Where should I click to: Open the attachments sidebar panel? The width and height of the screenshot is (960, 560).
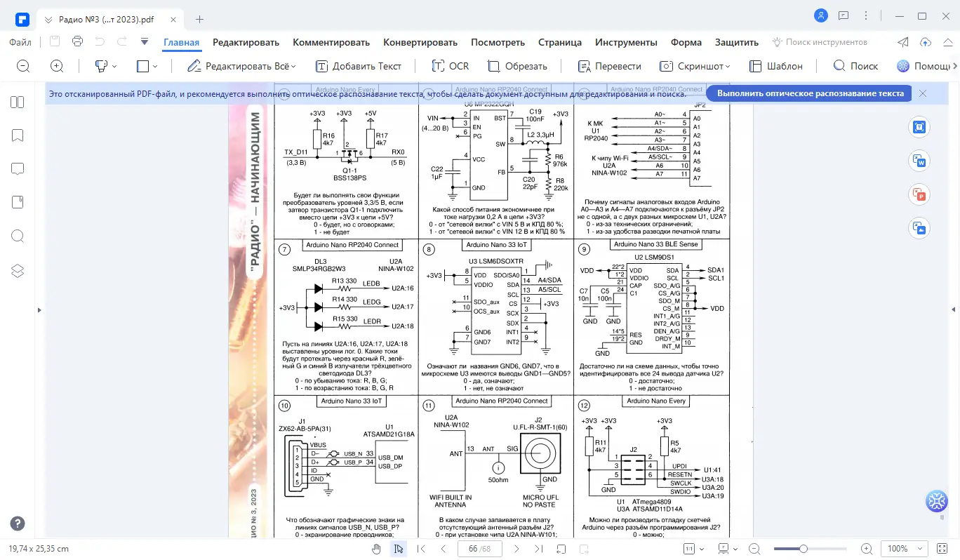coord(18,202)
